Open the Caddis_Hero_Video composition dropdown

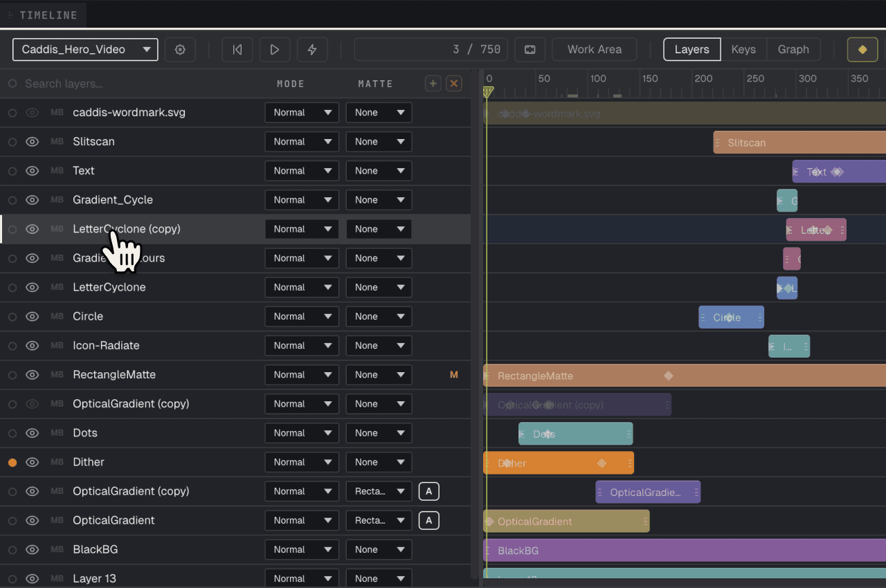tap(85, 50)
